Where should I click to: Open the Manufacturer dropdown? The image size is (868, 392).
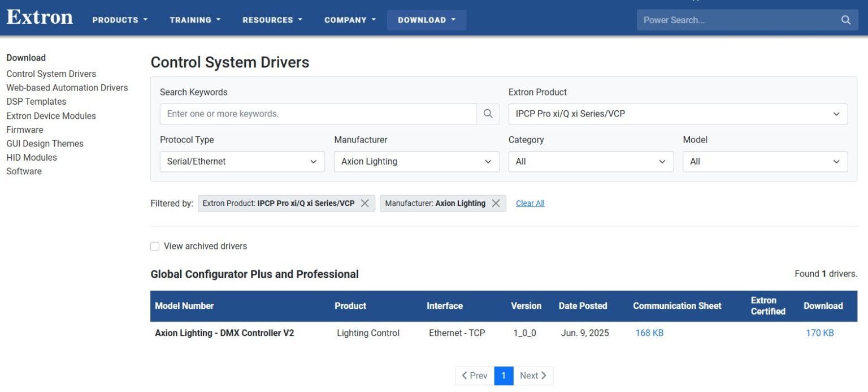pyautogui.click(x=416, y=161)
